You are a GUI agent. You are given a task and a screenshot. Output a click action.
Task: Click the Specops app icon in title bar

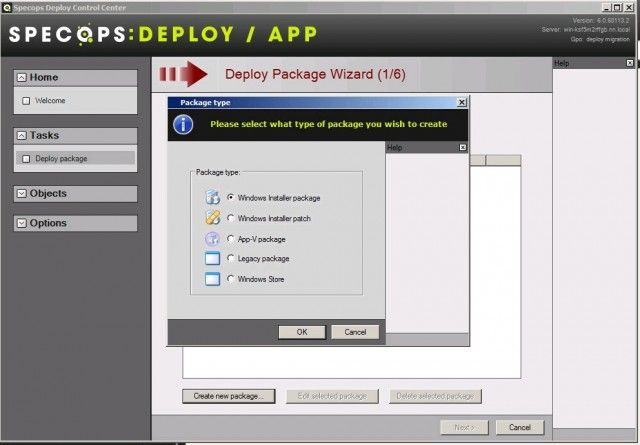tap(7, 7)
